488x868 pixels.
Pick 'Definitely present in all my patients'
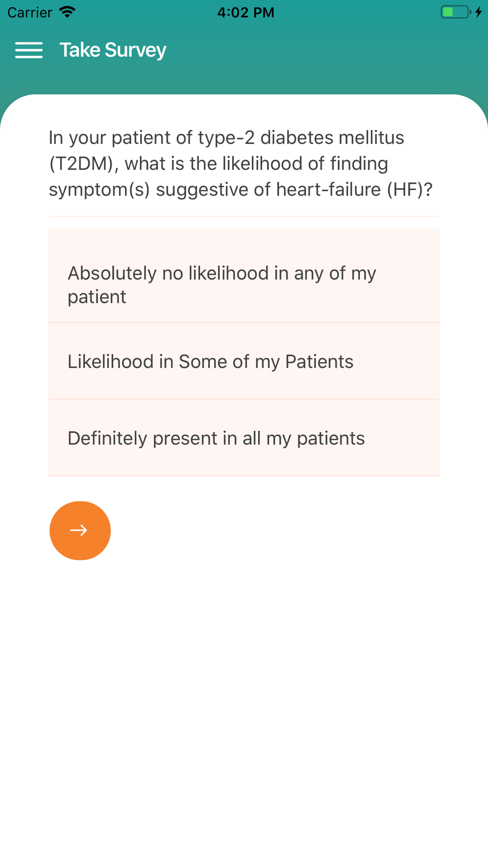(x=244, y=438)
